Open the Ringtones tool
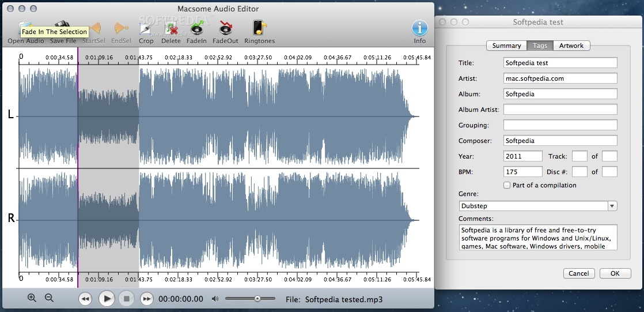The image size is (644, 312). (x=259, y=29)
